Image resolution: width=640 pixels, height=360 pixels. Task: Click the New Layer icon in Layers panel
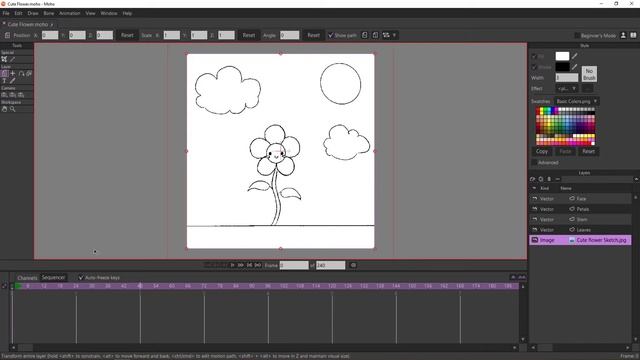[x=532, y=179]
